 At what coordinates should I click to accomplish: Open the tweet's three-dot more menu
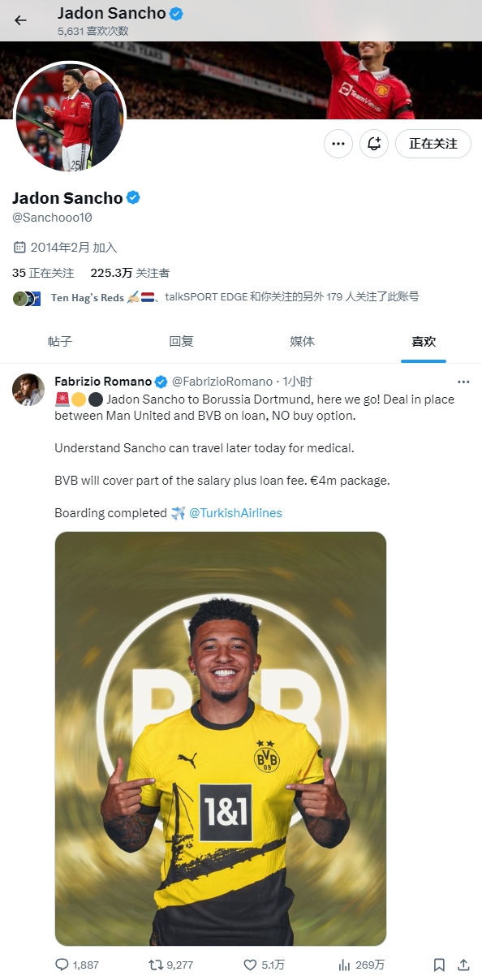click(463, 382)
